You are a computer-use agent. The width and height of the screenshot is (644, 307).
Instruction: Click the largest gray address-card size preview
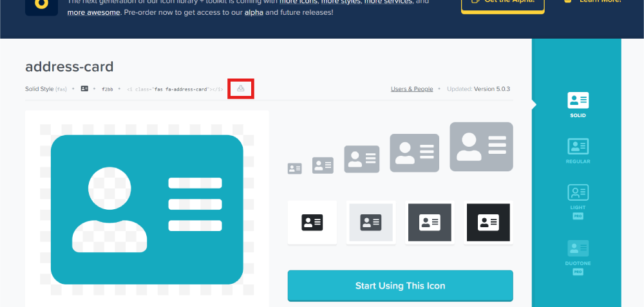pyautogui.click(x=481, y=147)
